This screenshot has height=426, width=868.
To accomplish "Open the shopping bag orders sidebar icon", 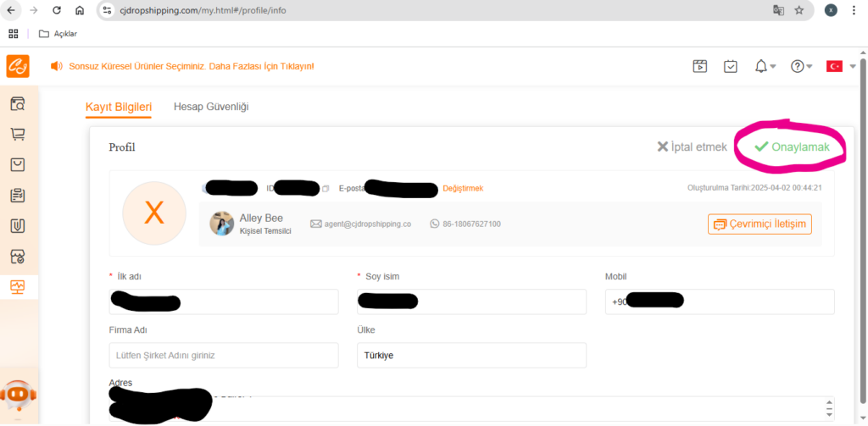I will coord(18,164).
